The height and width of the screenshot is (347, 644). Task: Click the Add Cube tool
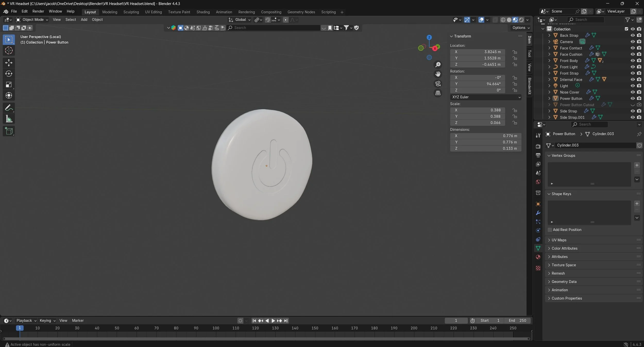[9, 131]
